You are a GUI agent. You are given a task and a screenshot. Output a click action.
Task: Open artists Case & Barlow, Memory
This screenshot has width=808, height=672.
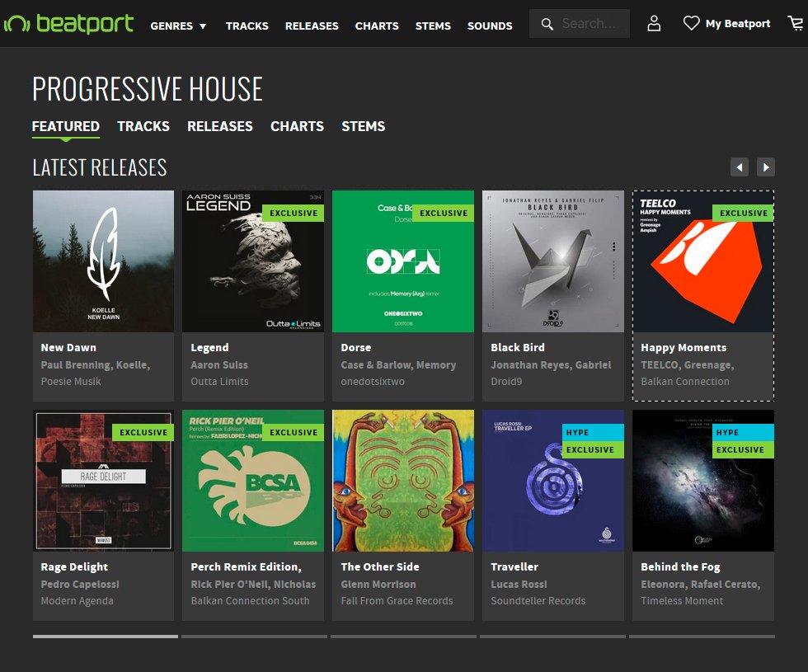[398, 364]
